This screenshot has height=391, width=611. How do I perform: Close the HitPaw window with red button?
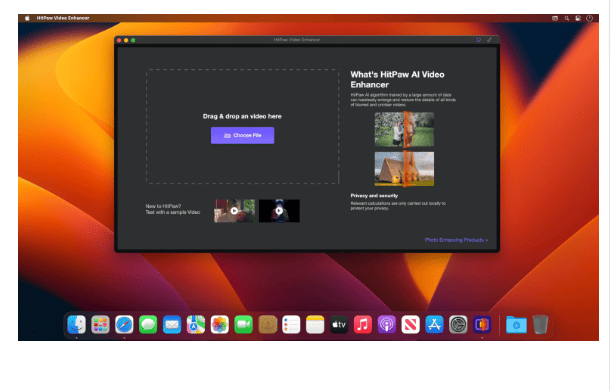point(119,40)
